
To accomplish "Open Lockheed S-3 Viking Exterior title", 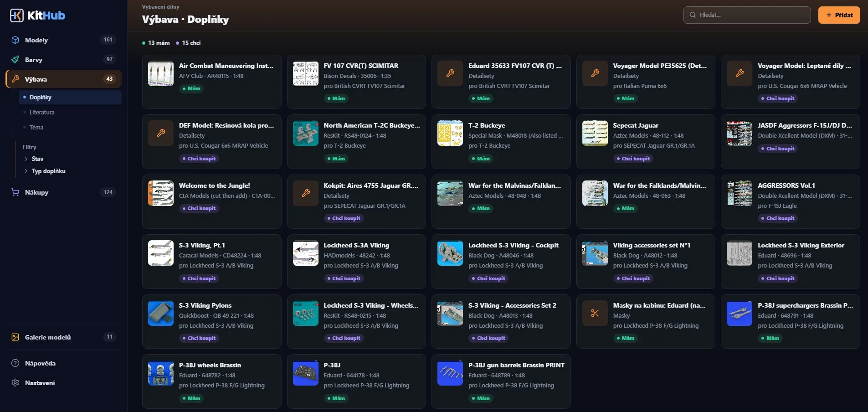I will coord(801,245).
